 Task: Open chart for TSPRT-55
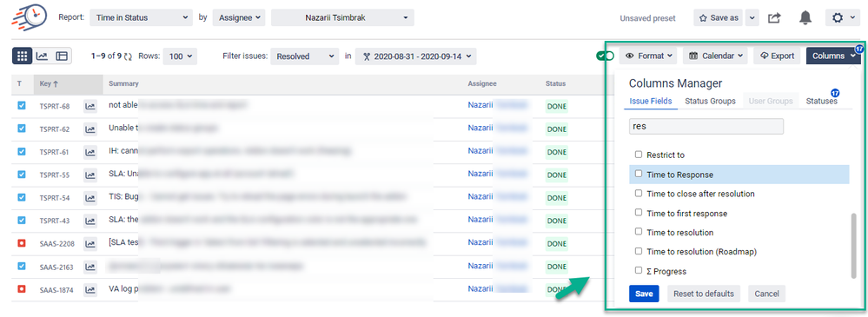[89, 175]
